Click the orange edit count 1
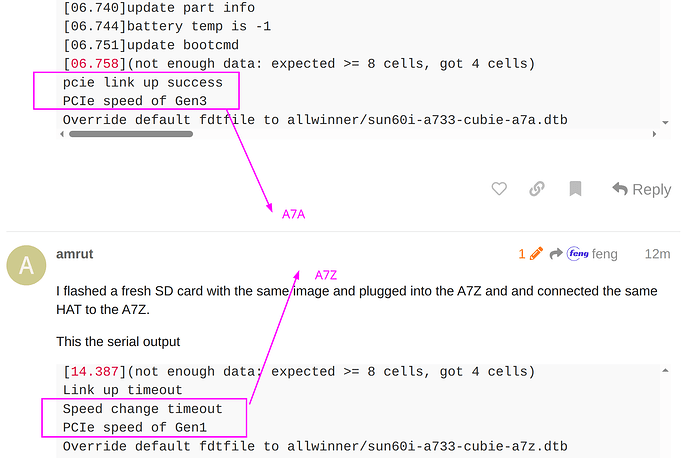 pos(522,254)
